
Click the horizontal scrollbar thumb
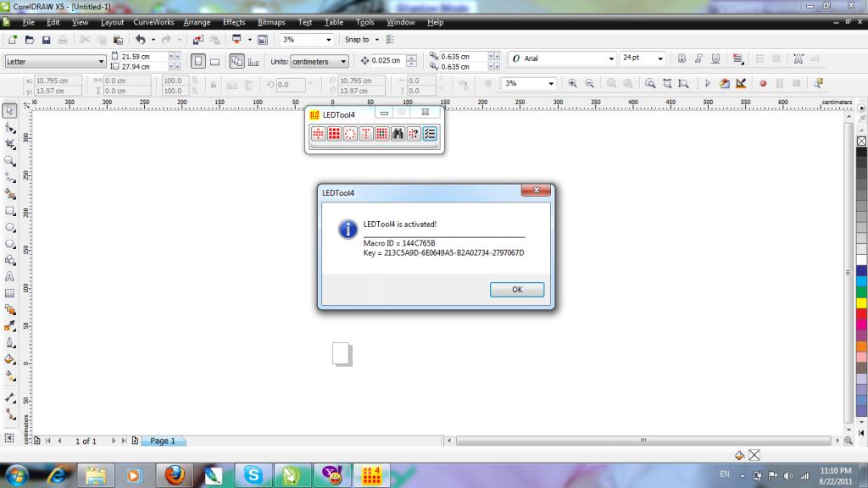643,441
